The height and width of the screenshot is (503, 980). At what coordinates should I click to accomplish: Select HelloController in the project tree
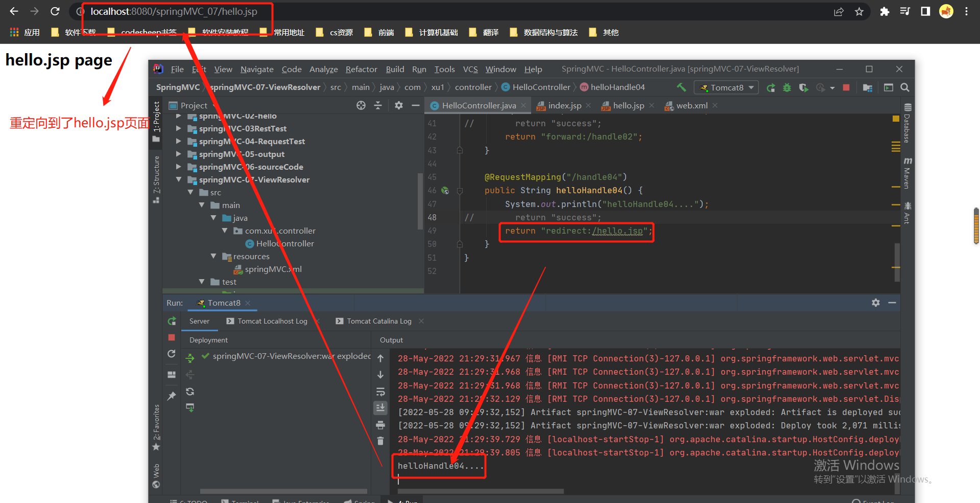tap(285, 243)
